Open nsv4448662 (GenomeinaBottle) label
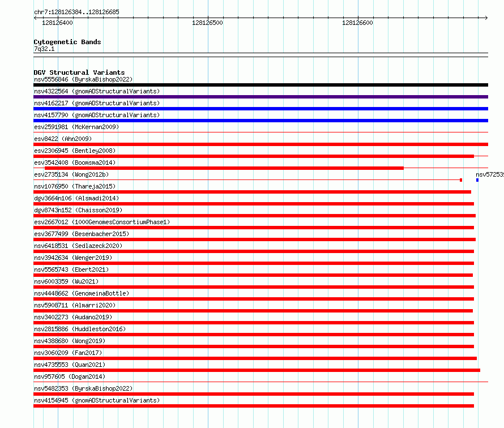Image resolution: width=504 pixels, height=428 pixels. 82,293
